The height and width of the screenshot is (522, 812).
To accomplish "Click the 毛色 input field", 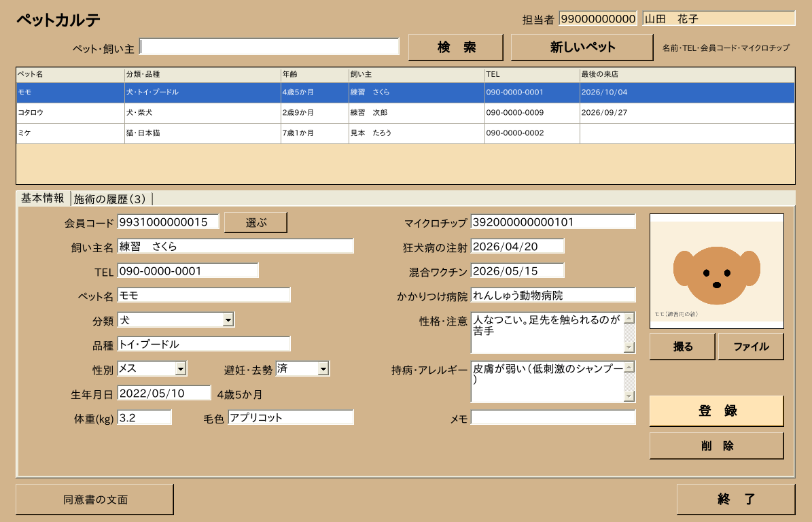I will coord(291,417).
